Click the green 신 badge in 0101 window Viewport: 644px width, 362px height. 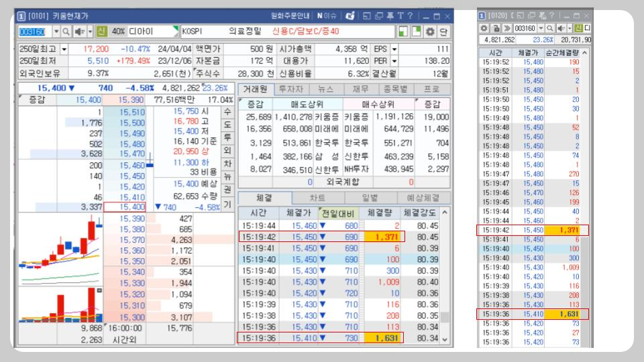click(x=101, y=32)
